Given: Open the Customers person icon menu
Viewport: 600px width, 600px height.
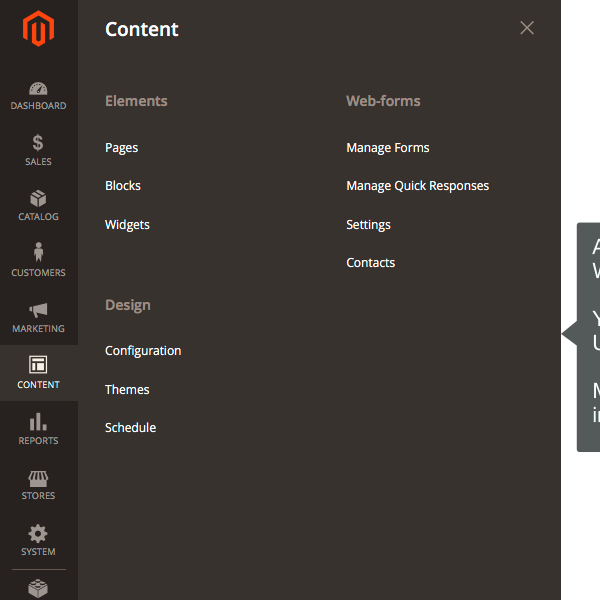Looking at the screenshot, I should point(38,252).
